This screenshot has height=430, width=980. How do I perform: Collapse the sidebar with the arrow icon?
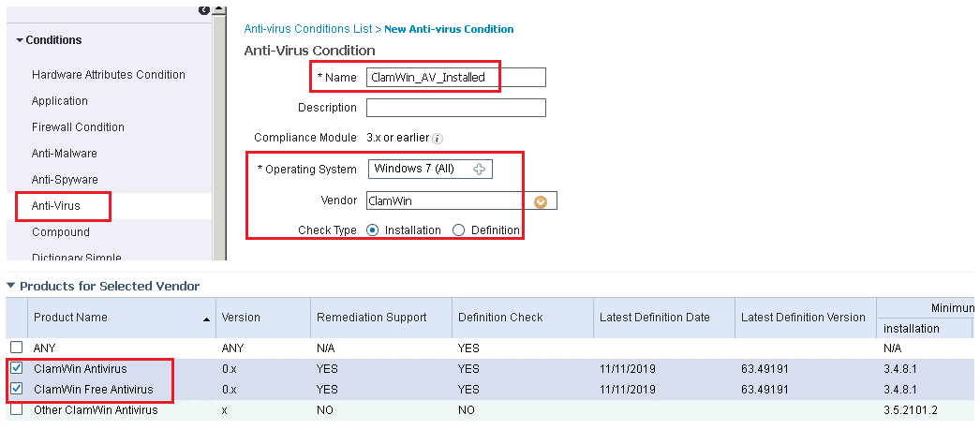point(203,10)
